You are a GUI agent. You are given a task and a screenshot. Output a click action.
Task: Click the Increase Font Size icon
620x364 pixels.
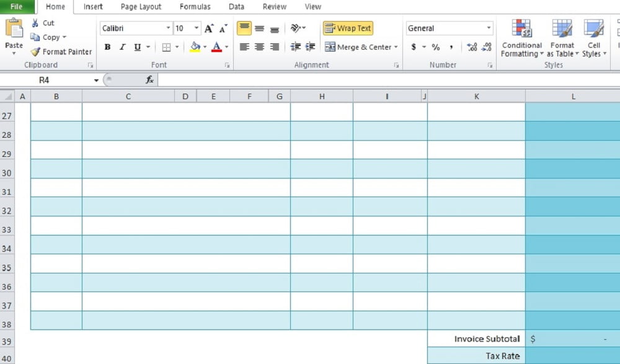[209, 29]
